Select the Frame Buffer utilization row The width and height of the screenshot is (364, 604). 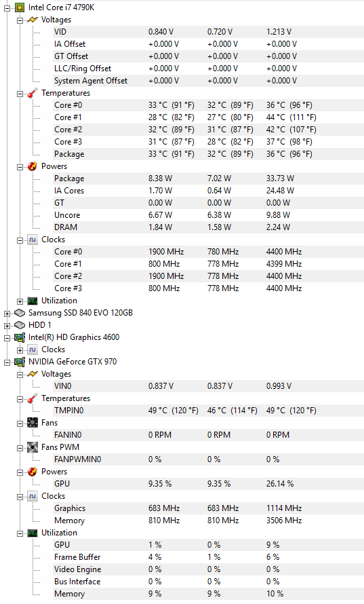(208, 557)
